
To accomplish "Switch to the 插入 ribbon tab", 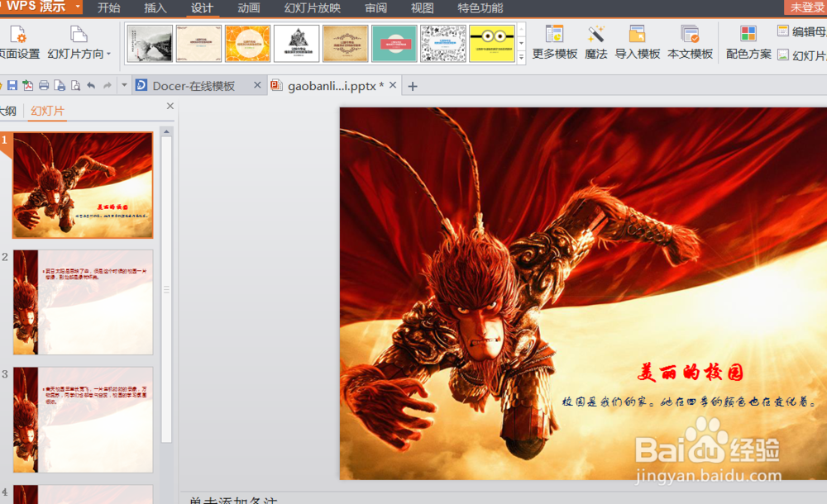I will (x=155, y=8).
